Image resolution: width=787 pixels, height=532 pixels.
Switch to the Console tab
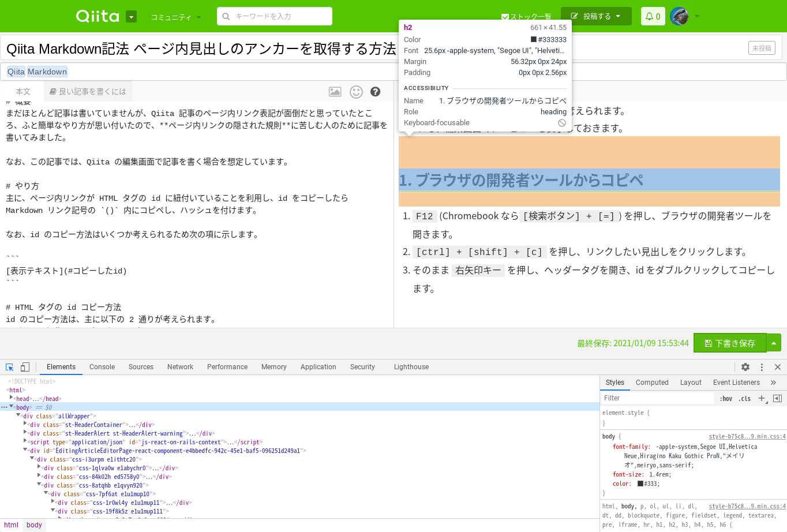[x=102, y=367]
